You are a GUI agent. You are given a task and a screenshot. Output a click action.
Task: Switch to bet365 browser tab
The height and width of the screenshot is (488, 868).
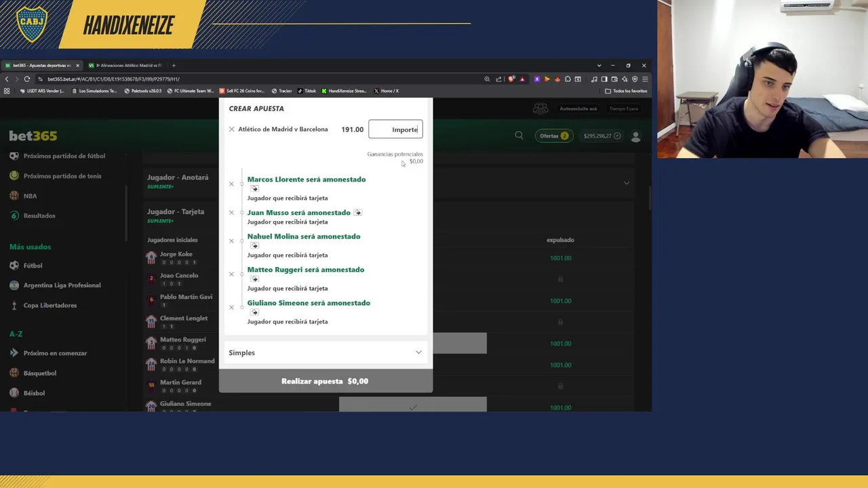click(42, 66)
